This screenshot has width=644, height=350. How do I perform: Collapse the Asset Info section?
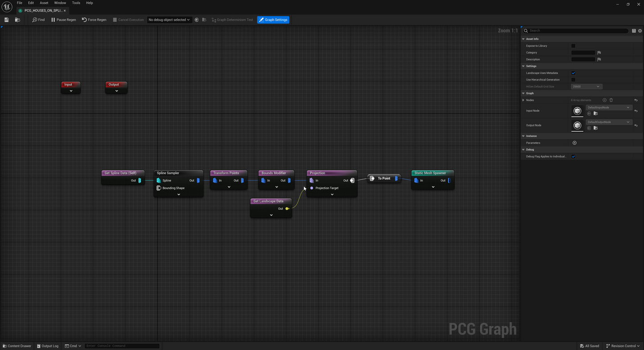[523, 39]
